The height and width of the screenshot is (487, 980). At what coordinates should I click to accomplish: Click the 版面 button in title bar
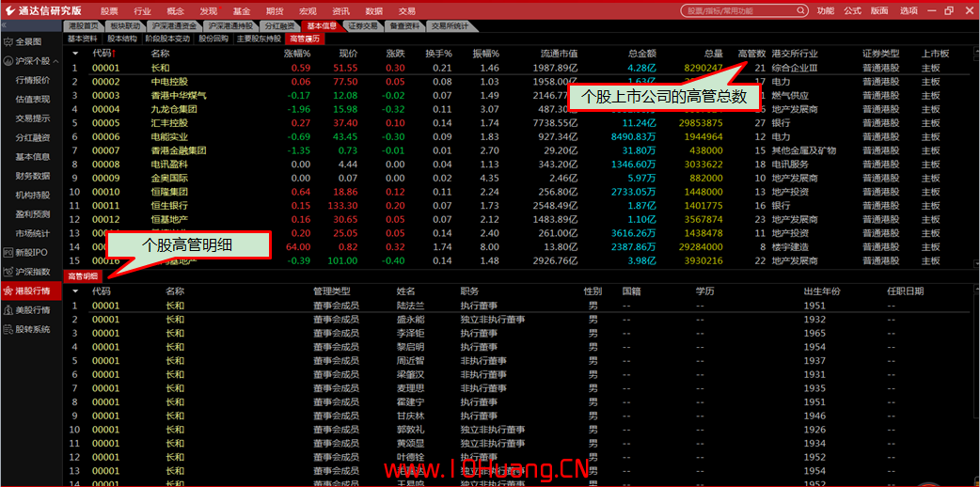pyautogui.click(x=879, y=10)
